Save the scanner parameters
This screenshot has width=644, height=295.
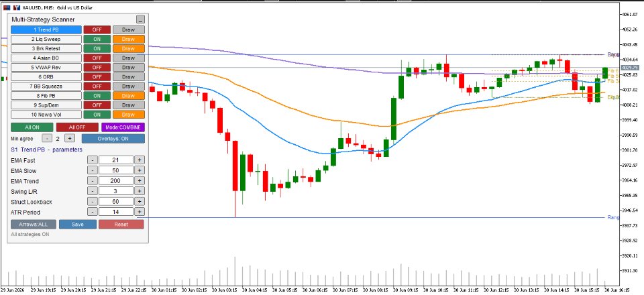[78, 225]
